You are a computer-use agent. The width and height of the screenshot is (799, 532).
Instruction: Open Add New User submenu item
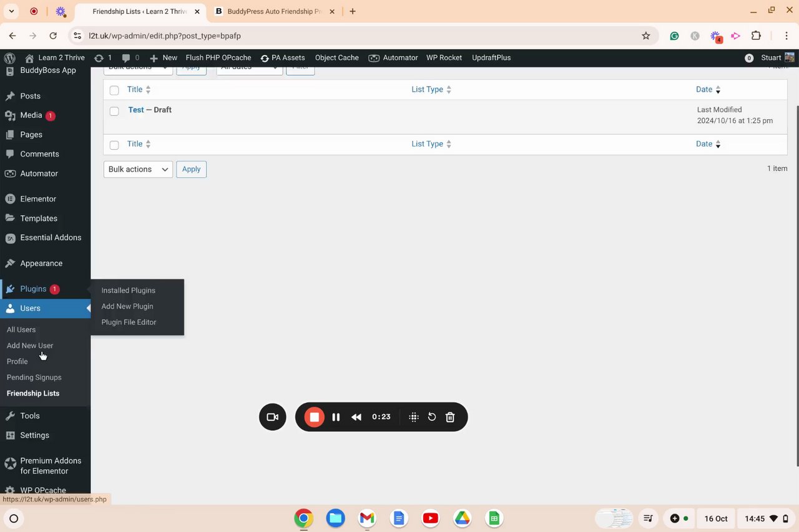(x=30, y=346)
